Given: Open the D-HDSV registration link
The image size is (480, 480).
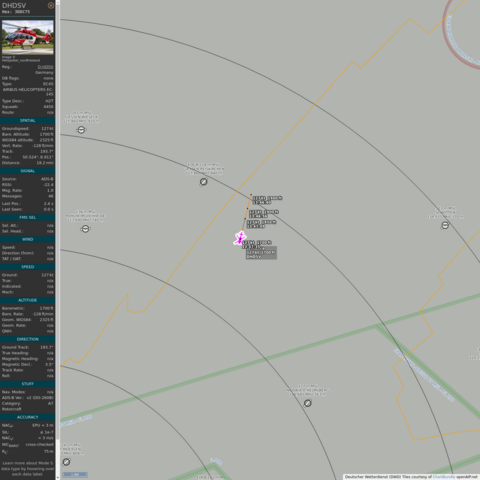Looking at the screenshot, I should click(45, 67).
